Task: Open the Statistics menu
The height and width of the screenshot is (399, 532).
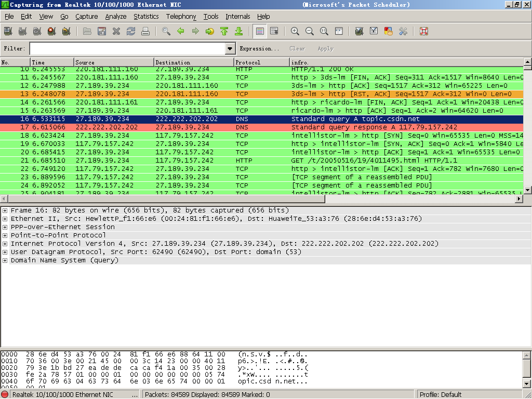Action: coord(146,16)
